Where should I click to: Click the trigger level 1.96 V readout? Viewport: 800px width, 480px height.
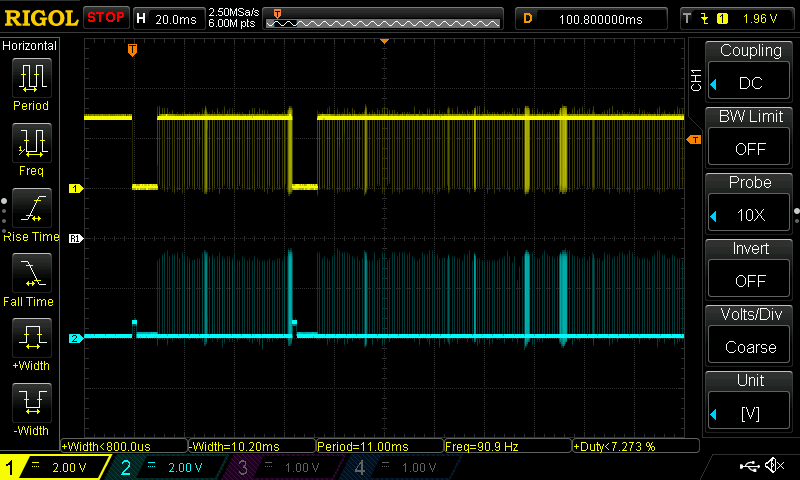coord(760,19)
